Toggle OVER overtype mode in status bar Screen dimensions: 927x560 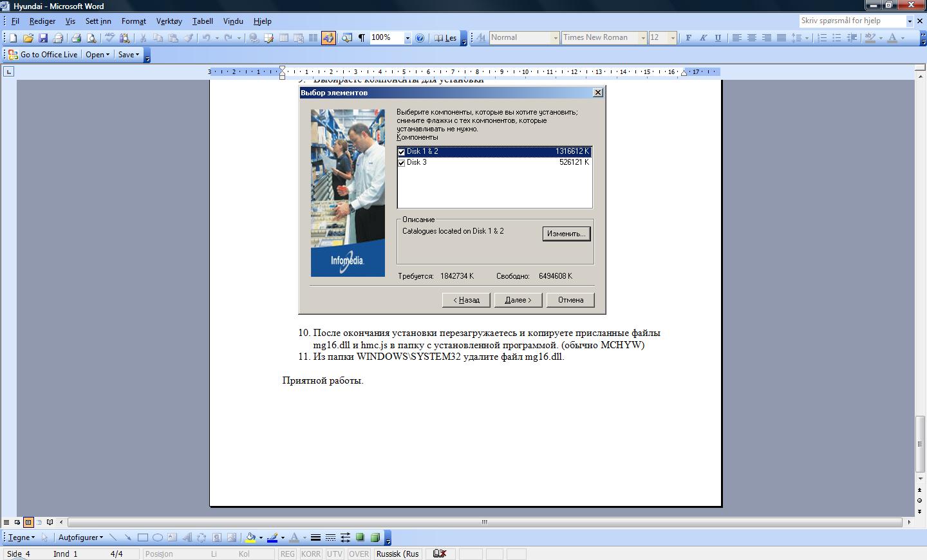point(359,554)
